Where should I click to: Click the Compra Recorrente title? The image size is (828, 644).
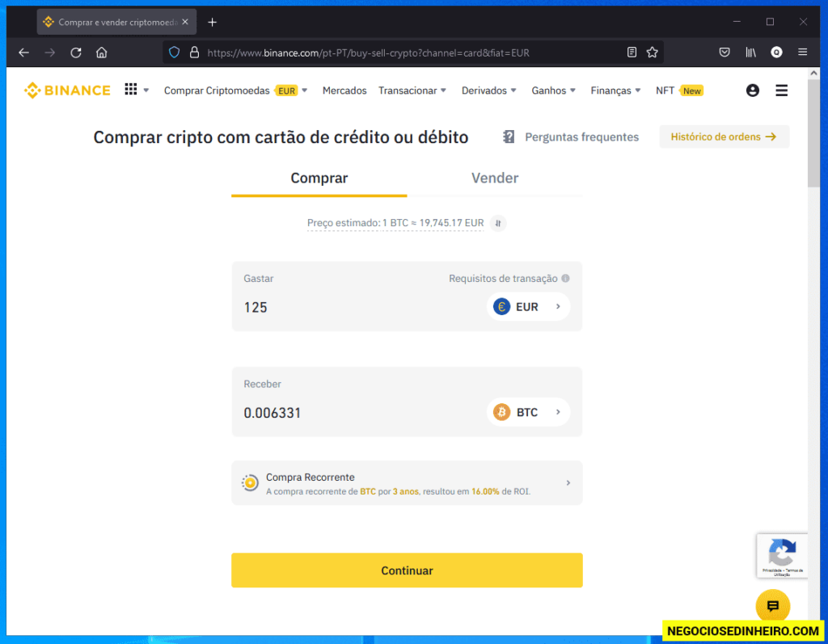click(310, 478)
